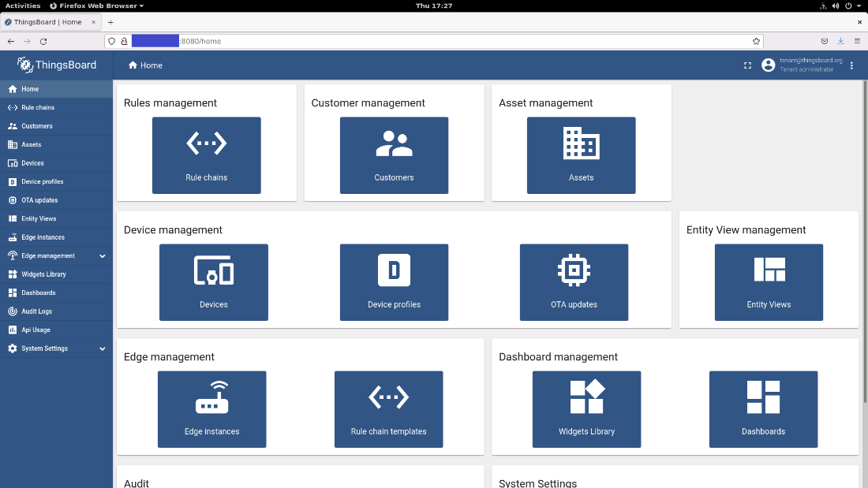The width and height of the screenshot is (868, 488).
Task: Open the Widgets Library card
Action: (586, 409)
